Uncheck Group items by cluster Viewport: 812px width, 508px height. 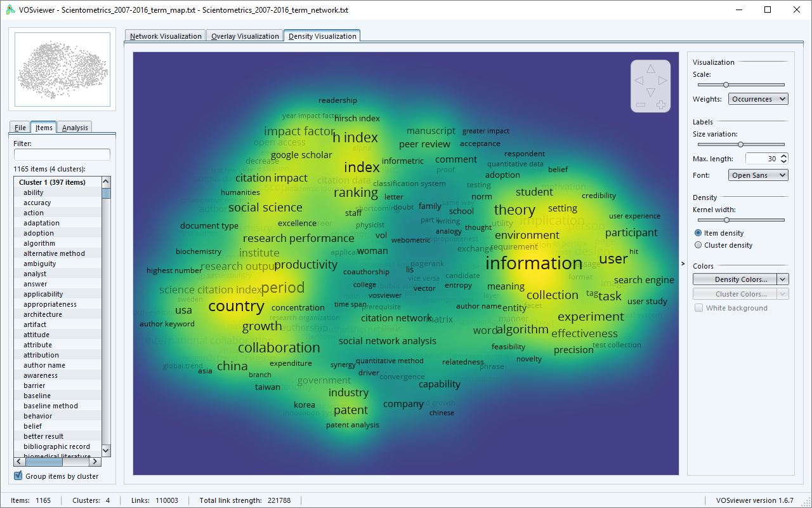[x=18, y=476]
